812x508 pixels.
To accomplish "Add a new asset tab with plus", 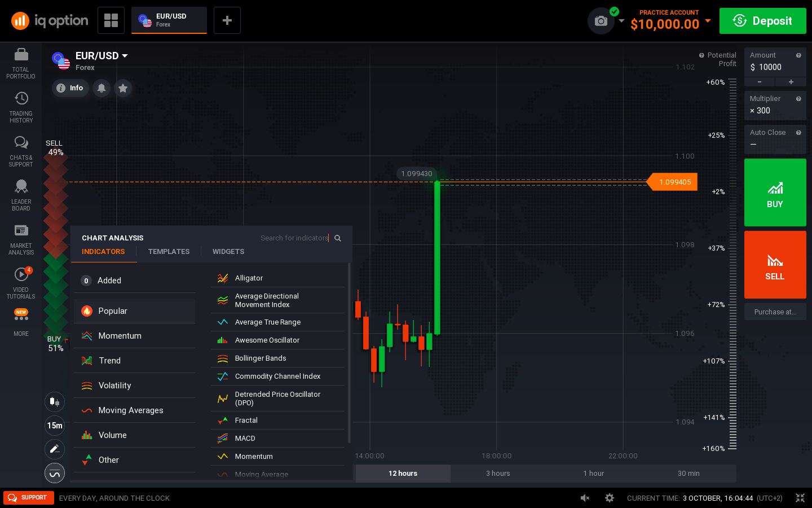I will click(x=227, y=20).
